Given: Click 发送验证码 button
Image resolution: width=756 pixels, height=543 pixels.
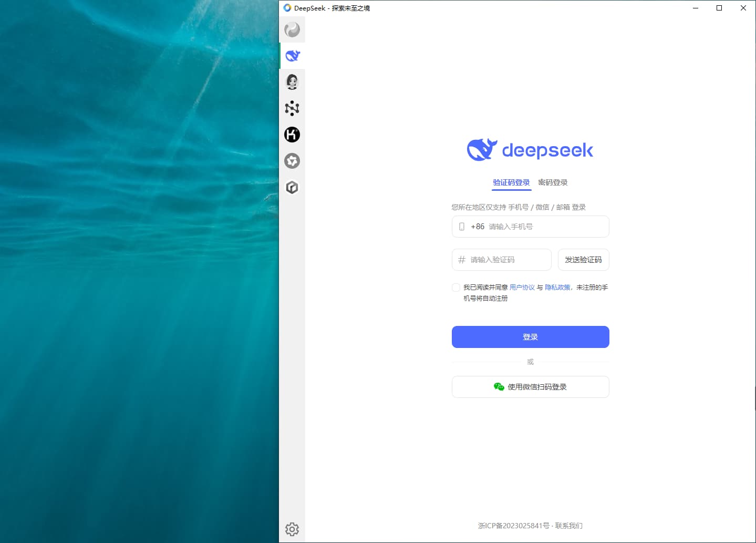Looking at the screenshot, I should click(584, 260).
